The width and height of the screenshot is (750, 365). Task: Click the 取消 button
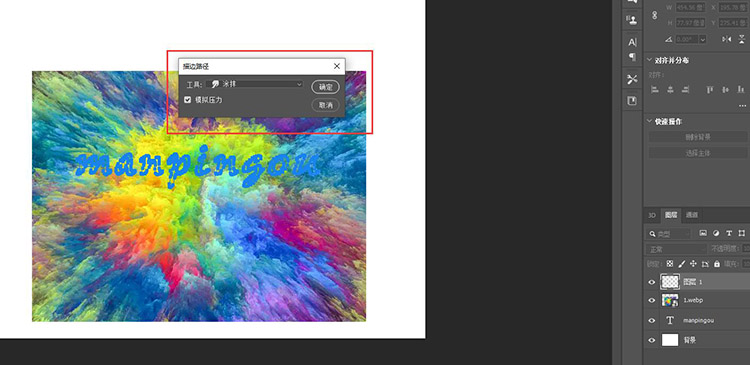click(x=326, y=105)
